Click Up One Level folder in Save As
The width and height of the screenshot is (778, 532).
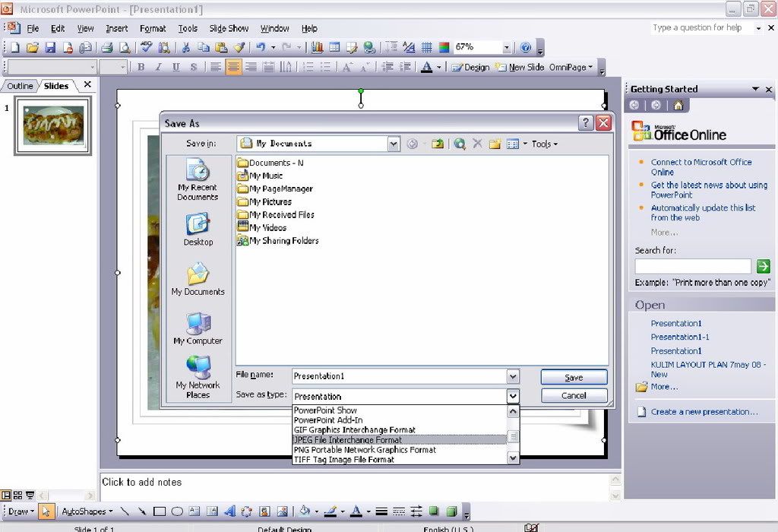[438, 144]
